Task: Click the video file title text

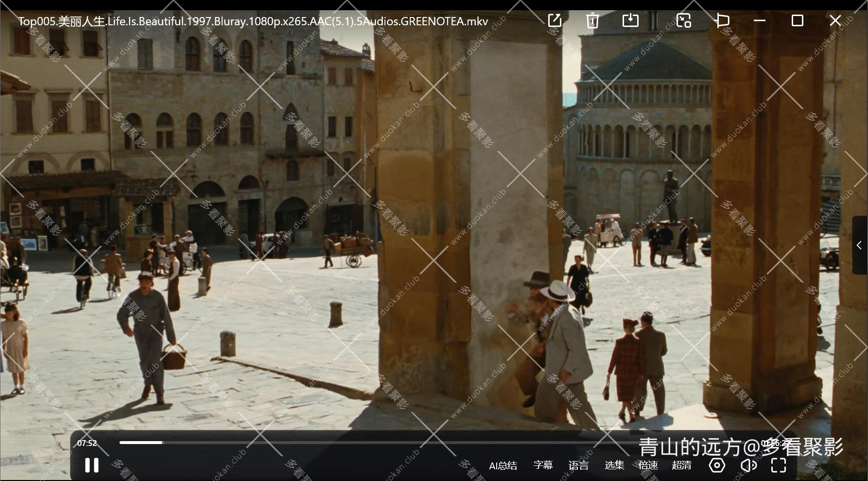Action: click(x=253, y=21)
